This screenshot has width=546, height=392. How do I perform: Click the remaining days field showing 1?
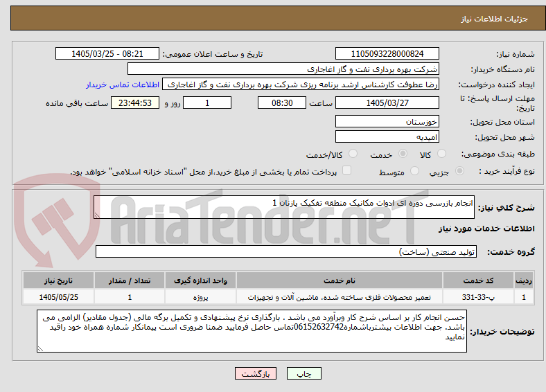(207, 103)
